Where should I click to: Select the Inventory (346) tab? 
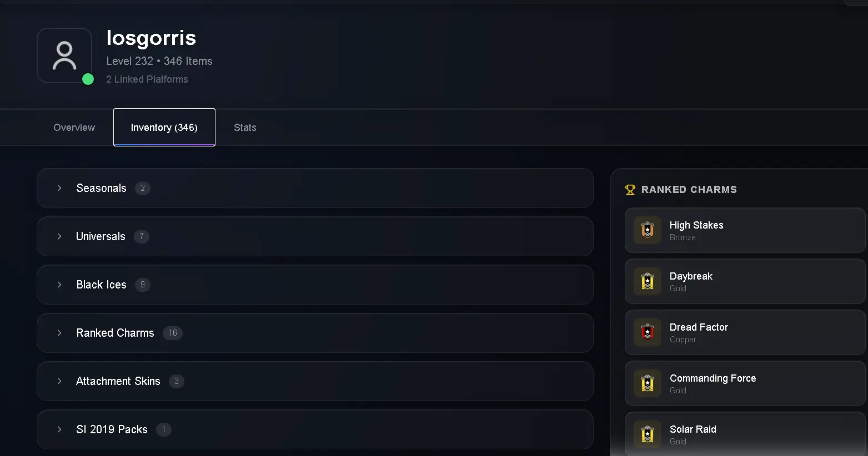pyautogui.click(x=164, y=128)
